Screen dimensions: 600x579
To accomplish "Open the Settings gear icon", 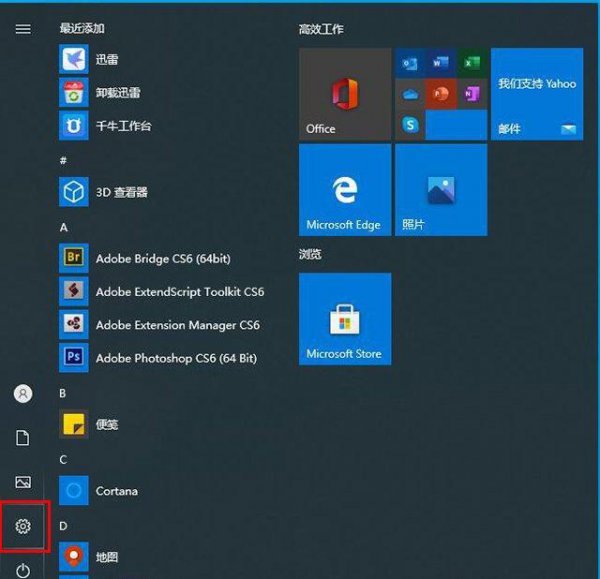I will tap(23, 526).
